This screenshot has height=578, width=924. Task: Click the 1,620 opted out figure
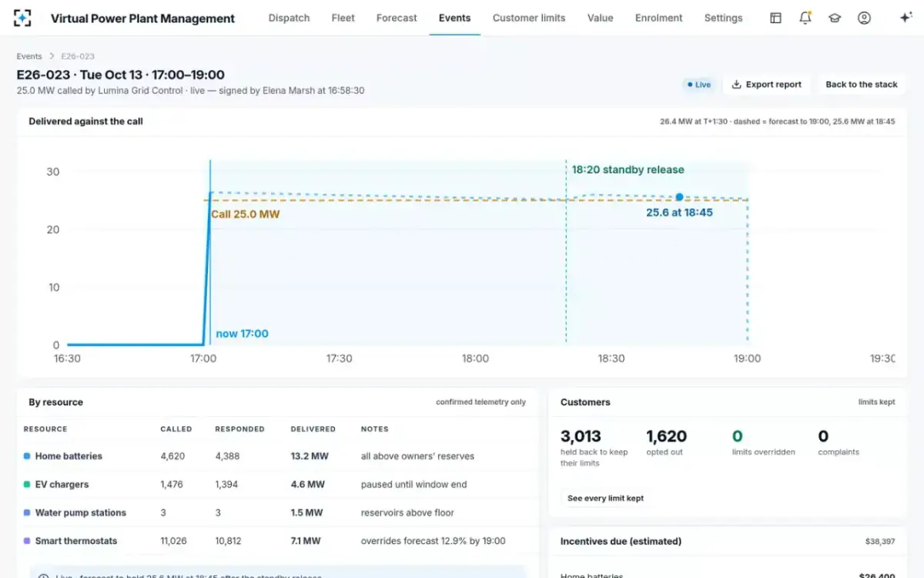tap(666, 436)
